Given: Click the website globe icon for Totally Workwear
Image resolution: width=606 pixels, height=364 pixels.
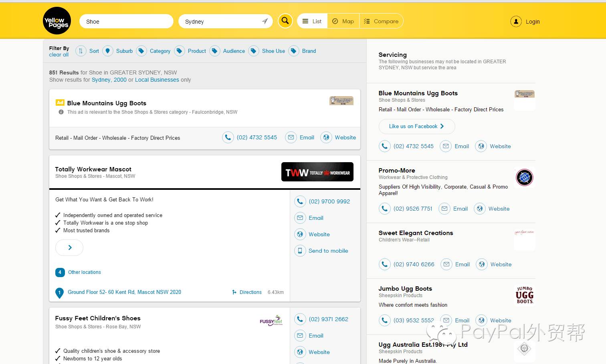Looking at the screenshot, I should [x=300, y=234].
